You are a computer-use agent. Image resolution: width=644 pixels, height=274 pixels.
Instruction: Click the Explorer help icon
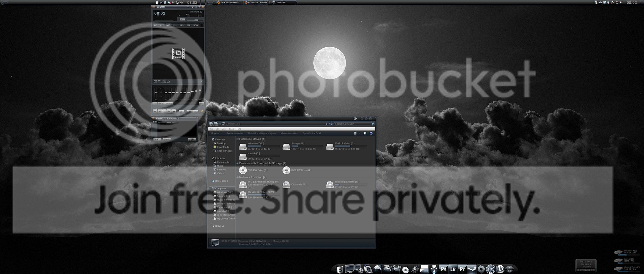click(x=371, y=133)
